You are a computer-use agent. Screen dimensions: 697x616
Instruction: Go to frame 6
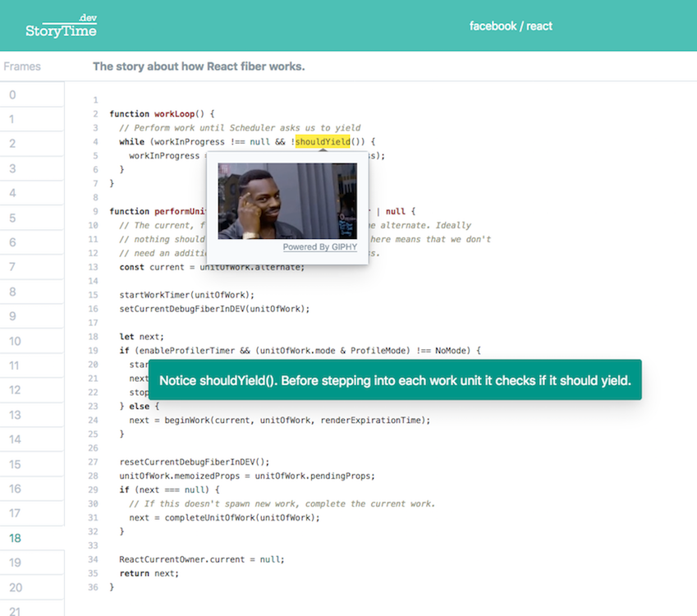(x=32, y=242)
